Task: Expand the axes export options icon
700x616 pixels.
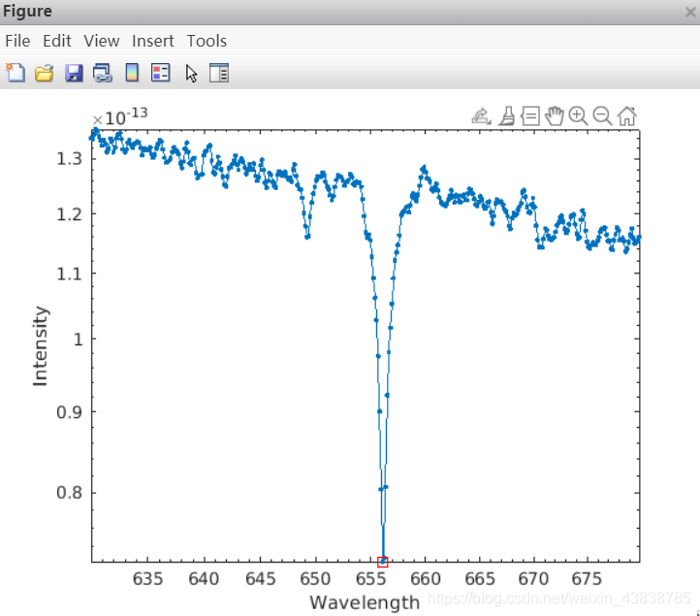Action: [x=481, y=116]
